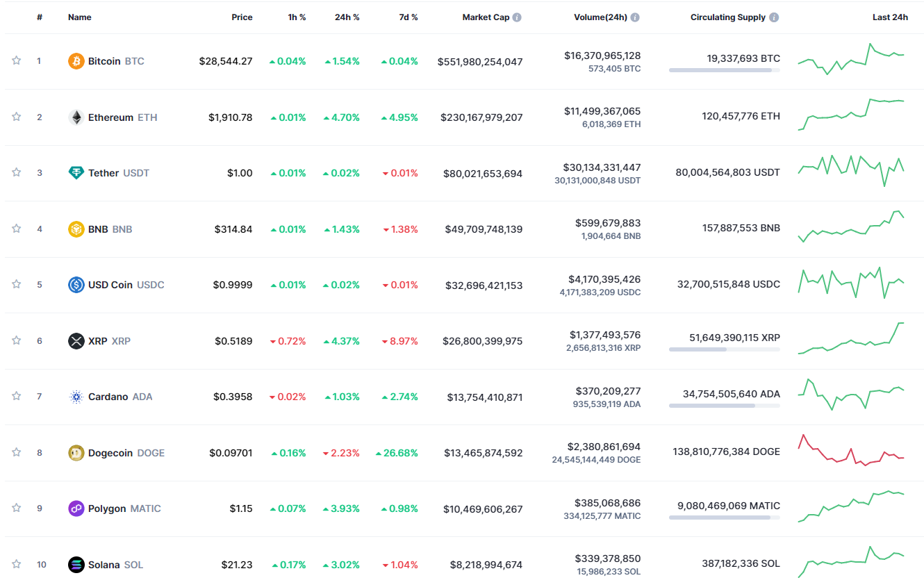Click the XRP logo icon

tap(76, 341)
